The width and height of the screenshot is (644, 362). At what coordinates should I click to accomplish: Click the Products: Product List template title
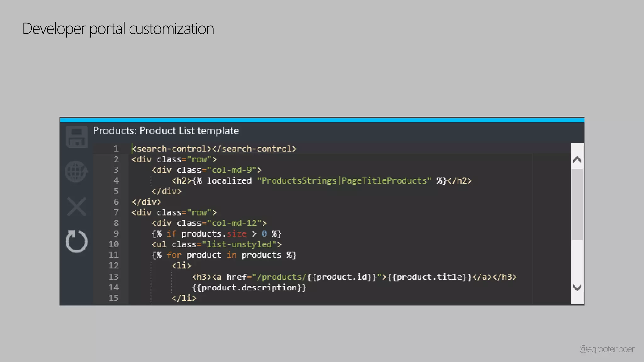click(x=166, y=131)
